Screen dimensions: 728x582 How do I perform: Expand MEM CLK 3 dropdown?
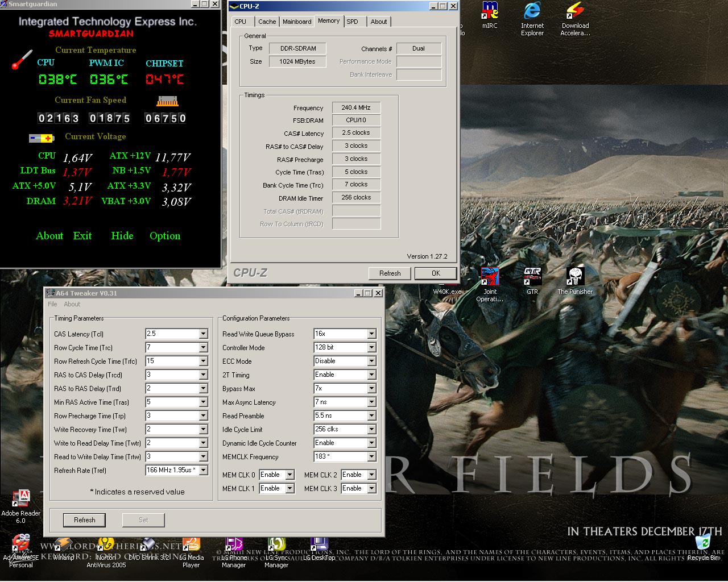(x=371, y=488)
